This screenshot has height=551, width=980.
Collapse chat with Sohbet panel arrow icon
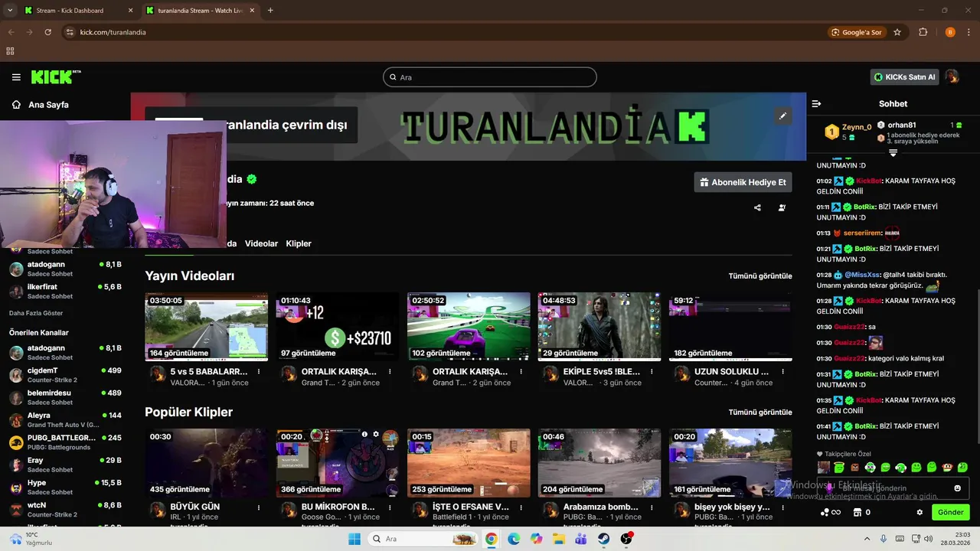click(816, 103)
